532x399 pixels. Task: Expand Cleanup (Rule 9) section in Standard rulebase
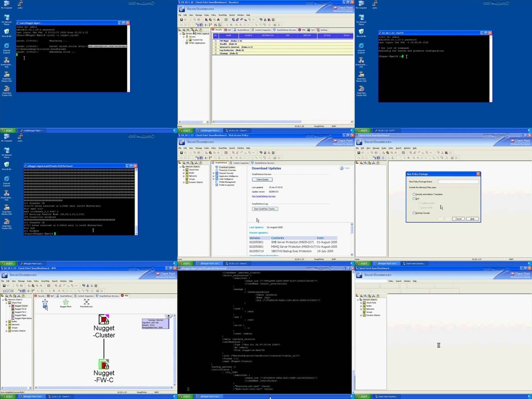coord(215,53)
